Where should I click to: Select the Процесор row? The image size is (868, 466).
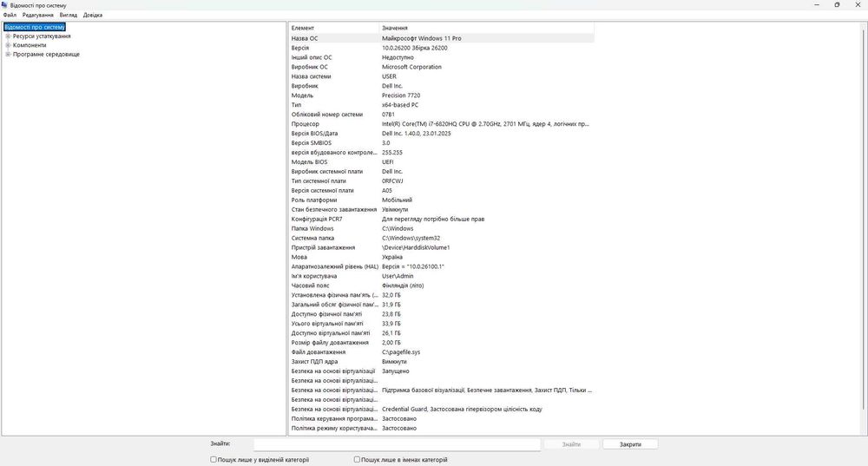pyautogui.click(x=441, y=124)
